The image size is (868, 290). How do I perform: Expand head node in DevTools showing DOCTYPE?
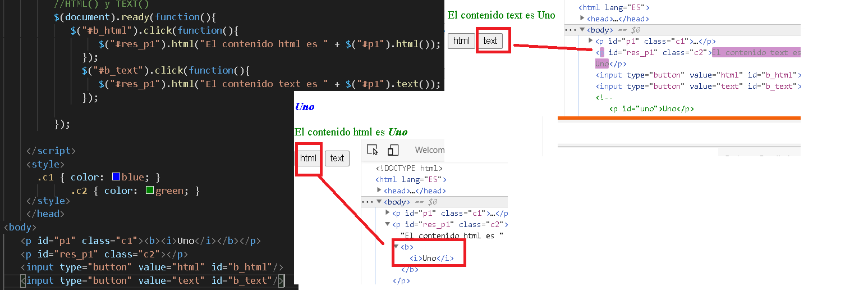pyautogui.click(x=379, y=191)
